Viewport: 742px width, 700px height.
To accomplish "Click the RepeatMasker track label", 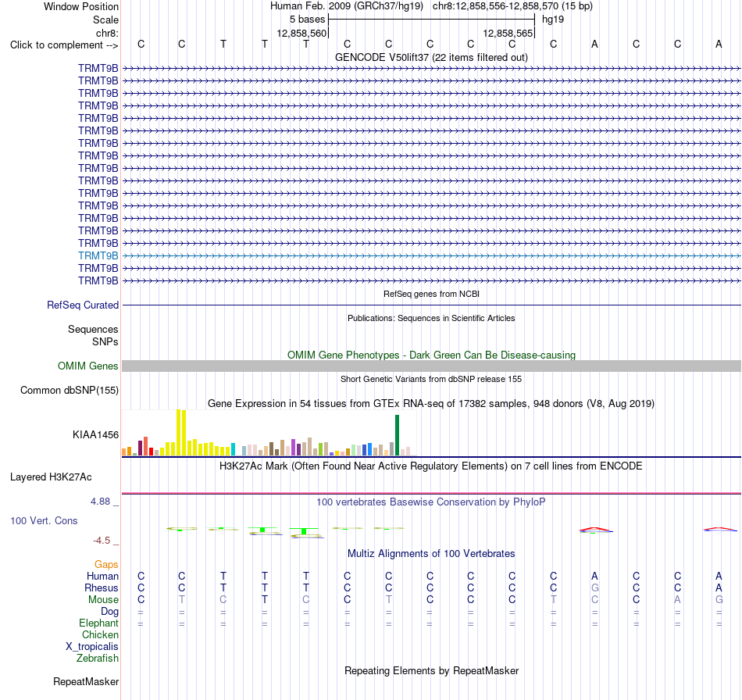I will point(86,682).
